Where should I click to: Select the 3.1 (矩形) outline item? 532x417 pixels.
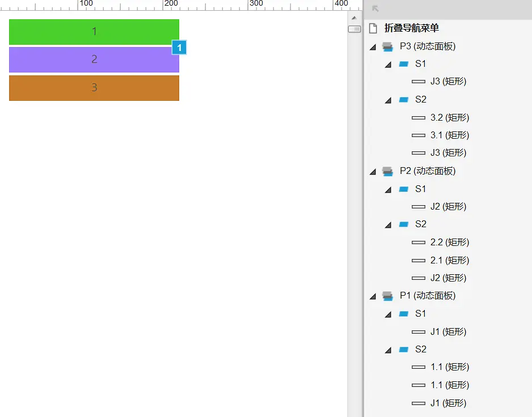coord(450,135)
